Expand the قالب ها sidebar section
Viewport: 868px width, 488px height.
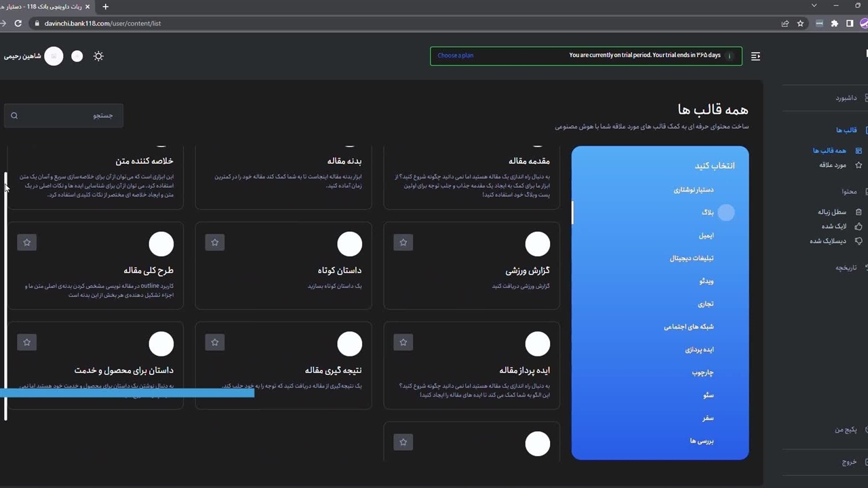tap(847, 130)
